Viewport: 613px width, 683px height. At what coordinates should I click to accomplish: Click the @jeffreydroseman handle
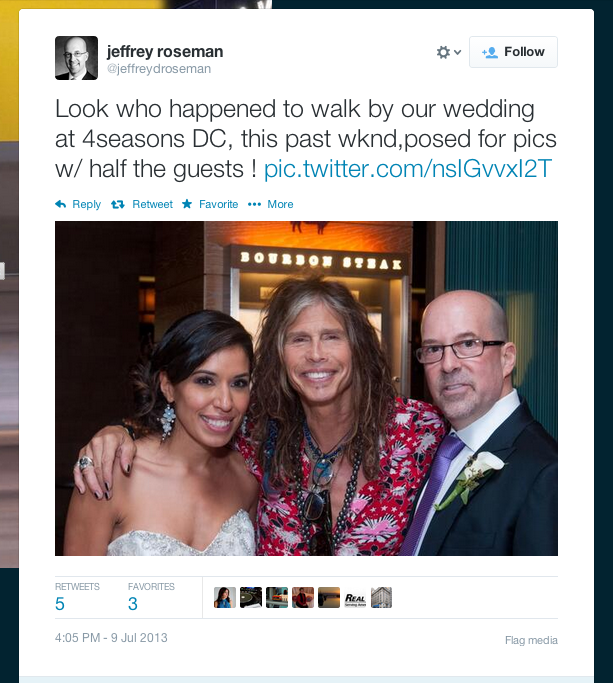point(159,69)
